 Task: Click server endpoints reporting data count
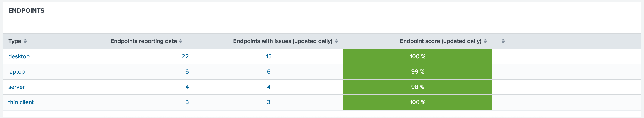[x=187, y=87]
